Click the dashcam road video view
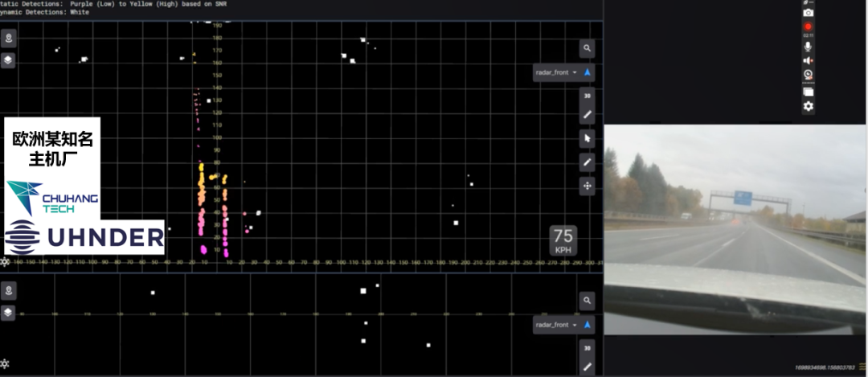 tap(735, 229)
